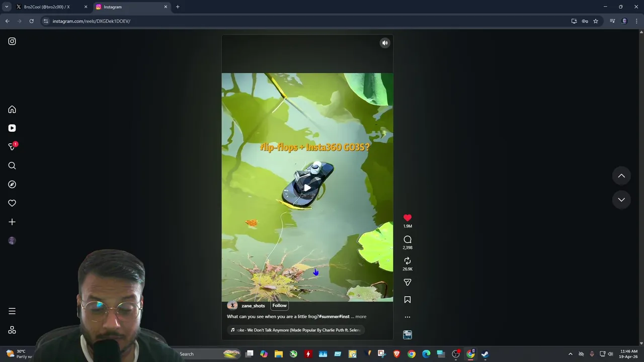This screenshot has width=644, height=362.
Task: Open Meta apps icon at sidebar bottom
Action: [x=12, y=330]
